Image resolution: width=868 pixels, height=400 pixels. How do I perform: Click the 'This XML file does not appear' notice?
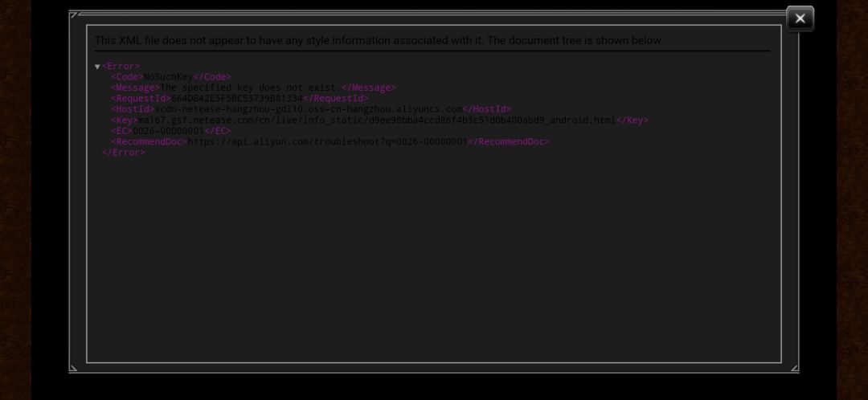click(x=379, y=40)
